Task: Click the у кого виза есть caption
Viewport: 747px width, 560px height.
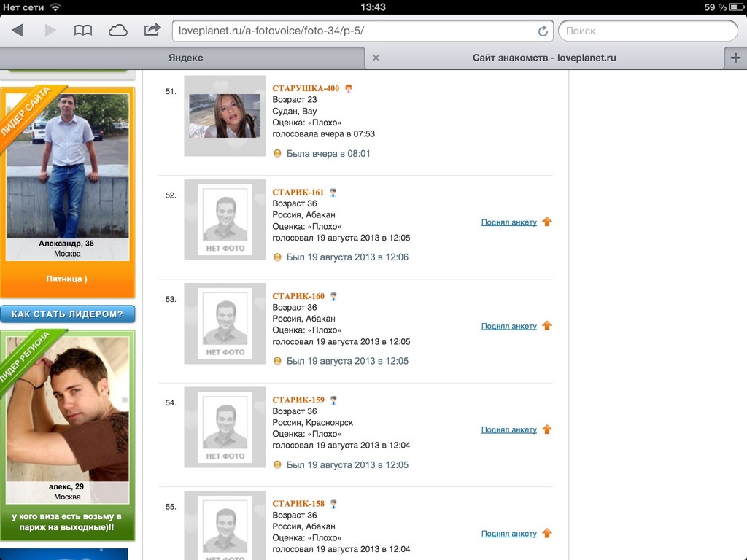Action: tap(66, 522)
